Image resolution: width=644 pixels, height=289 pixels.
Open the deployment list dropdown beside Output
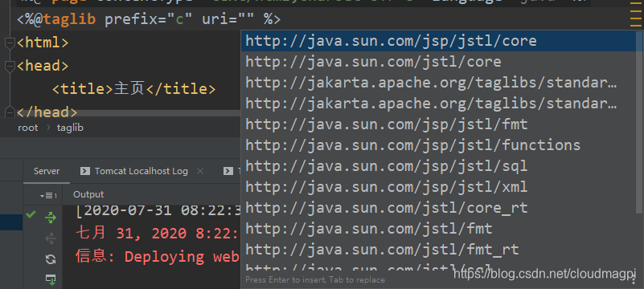tap(48, 196)
